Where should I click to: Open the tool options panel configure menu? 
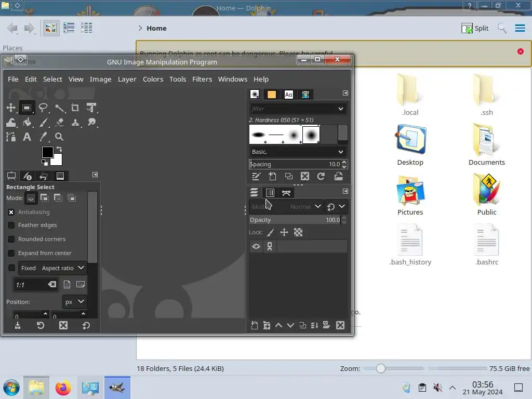pyautogui.click(x=95, y=175)
